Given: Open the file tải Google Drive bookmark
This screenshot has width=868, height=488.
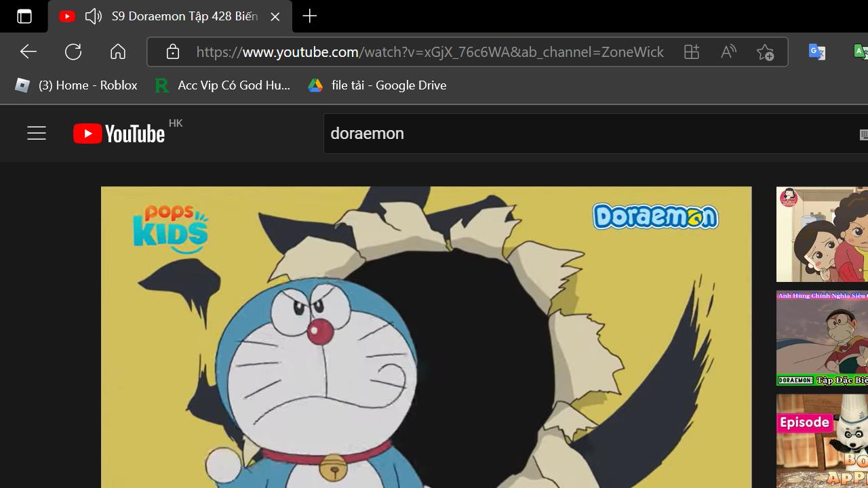Looking at the screenshot, I should coord(377,85).
